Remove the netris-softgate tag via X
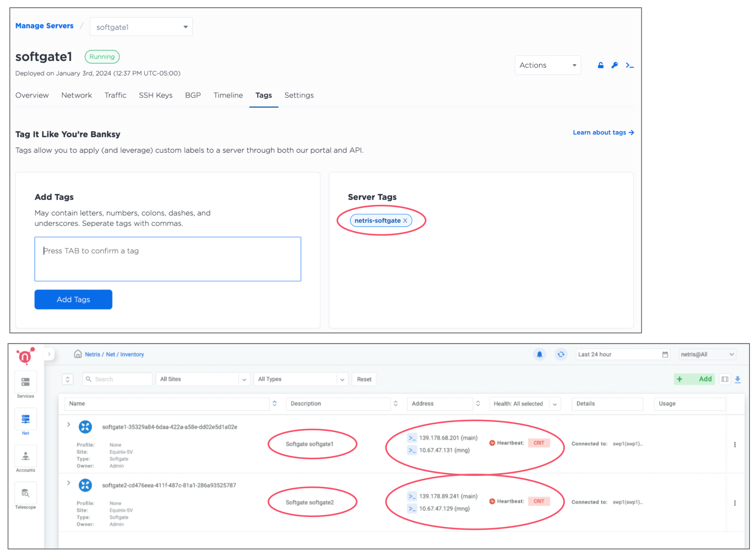 (x=405, y=221)
